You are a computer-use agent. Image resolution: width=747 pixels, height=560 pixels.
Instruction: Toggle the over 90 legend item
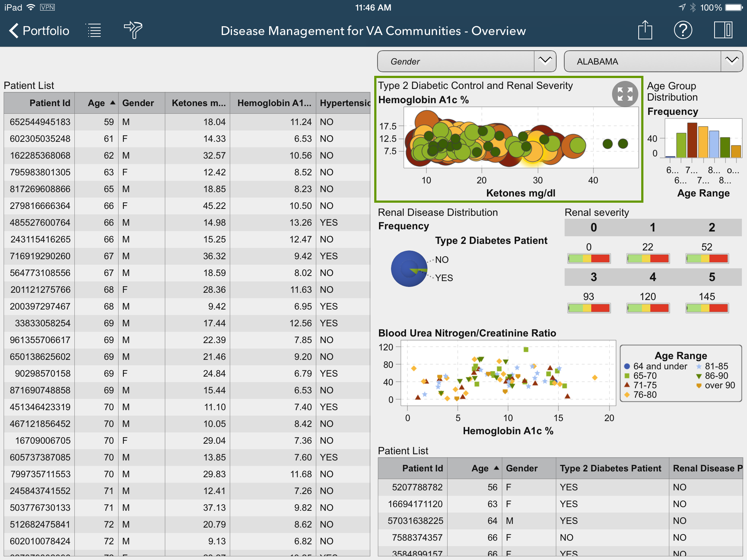coord(715,385)
